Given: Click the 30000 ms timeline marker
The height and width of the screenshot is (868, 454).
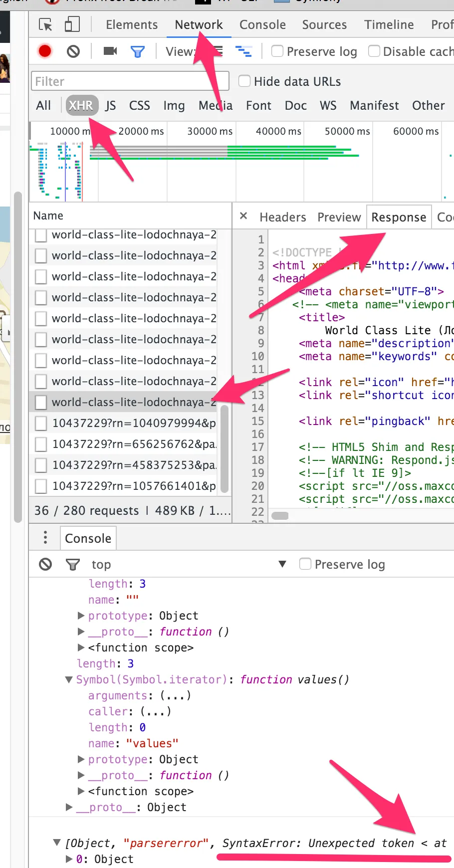Looking at the screenshot, I should tap(210, 131).
